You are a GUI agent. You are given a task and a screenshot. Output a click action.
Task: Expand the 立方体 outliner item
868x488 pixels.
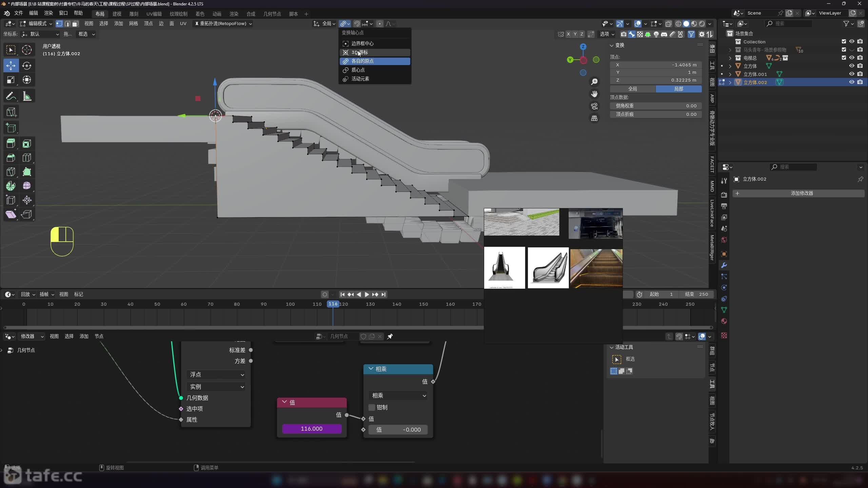point(730,66)
